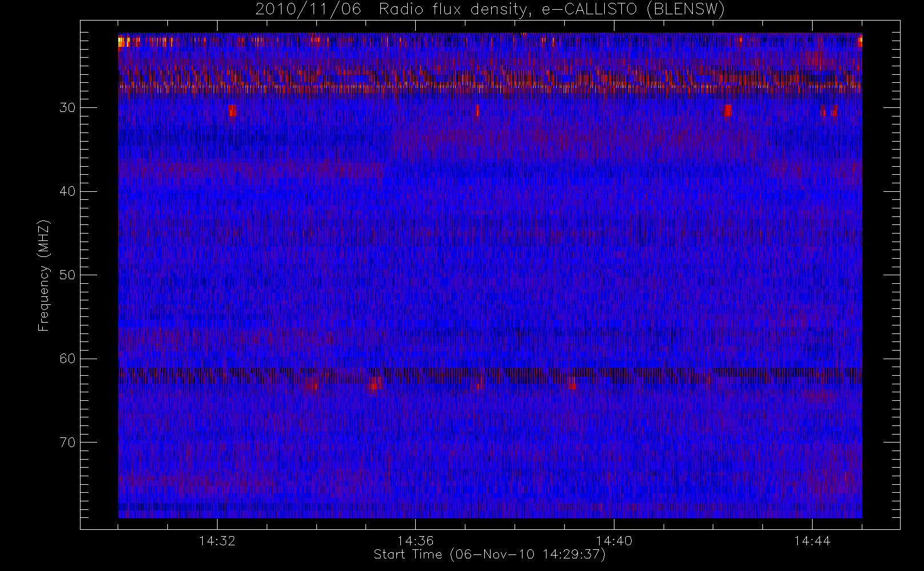Screen dimensions: 924x571
Task: Click the 30 MHz frequency tick label
Action: (67, 108)
